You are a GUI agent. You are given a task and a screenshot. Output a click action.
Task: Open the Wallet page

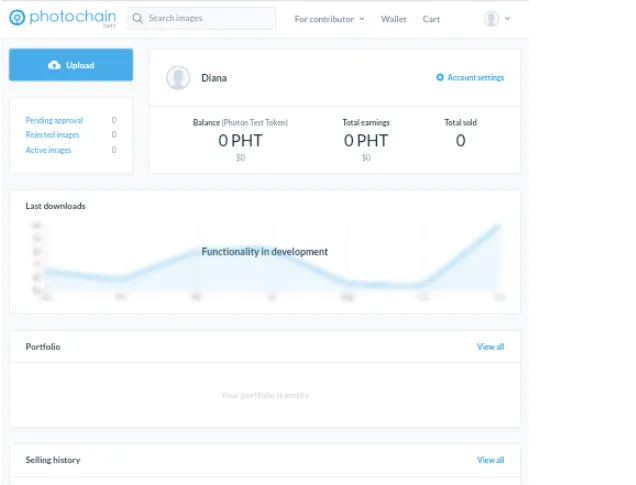(393, 19)
